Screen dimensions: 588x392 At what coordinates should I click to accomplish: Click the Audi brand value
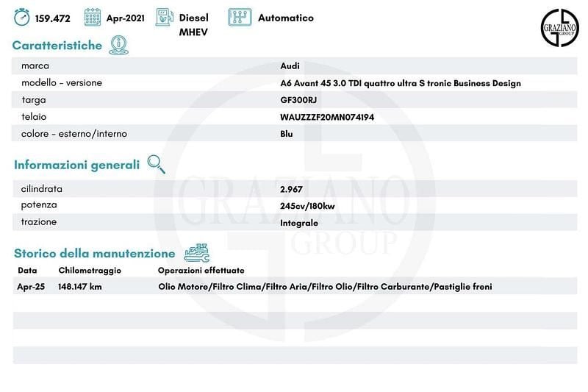pyautogui.click(x=290, y=66)
